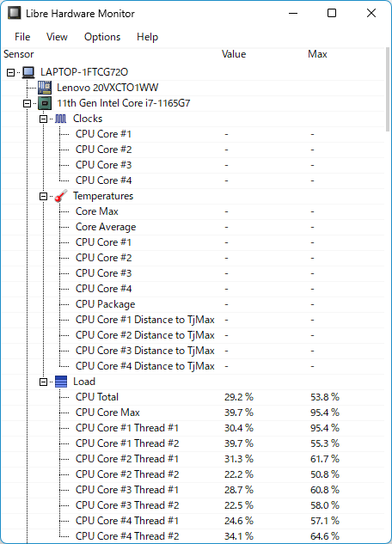This screenshot has width=392, height=544.
Task: Click the Lenovo motherboard icon
Action: click(x=45, y=88)
